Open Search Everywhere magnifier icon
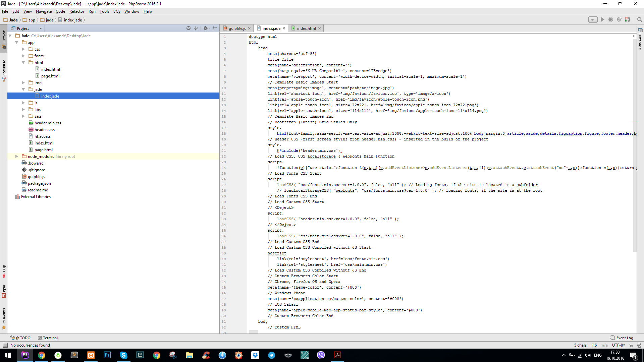This screenshot has width=644, height=362. pyautogui.click(x=640, y=20)
